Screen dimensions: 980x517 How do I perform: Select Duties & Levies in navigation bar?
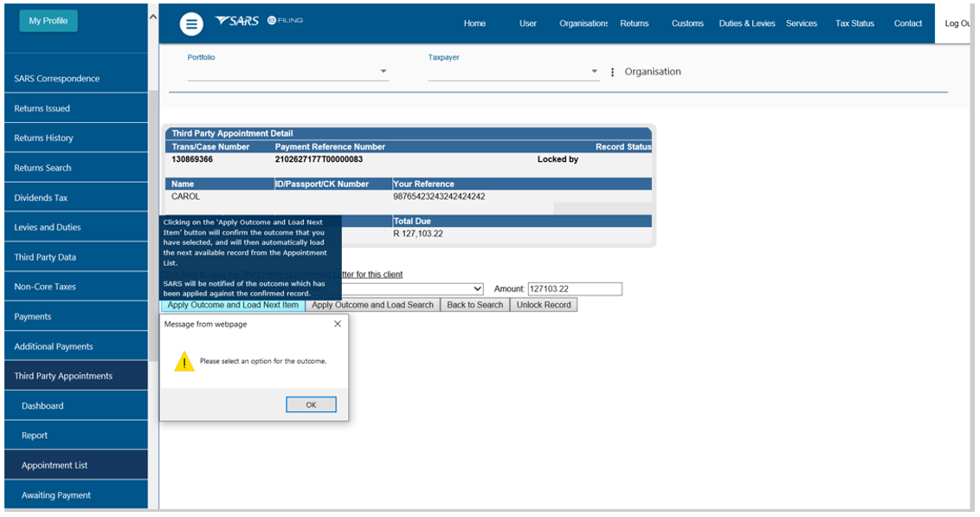(746, 23)
